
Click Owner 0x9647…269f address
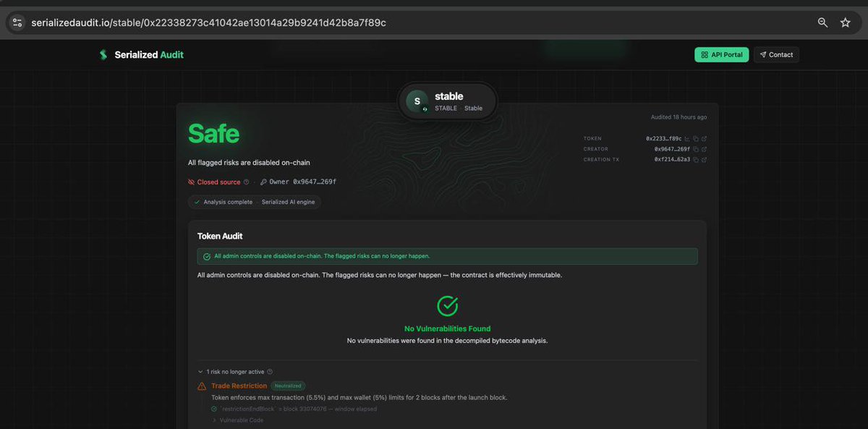302,182
